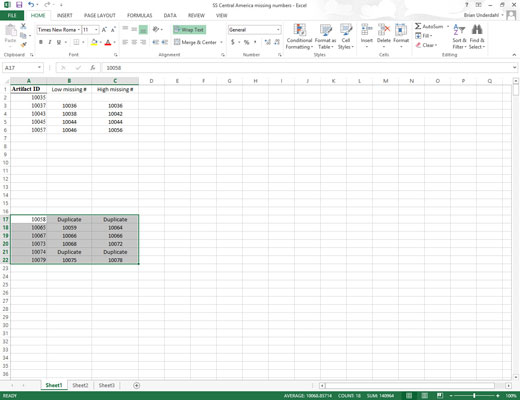Screen dimensions: 520x400
Task: Switch to Sheet2 tab
Action: coord(80,385)
